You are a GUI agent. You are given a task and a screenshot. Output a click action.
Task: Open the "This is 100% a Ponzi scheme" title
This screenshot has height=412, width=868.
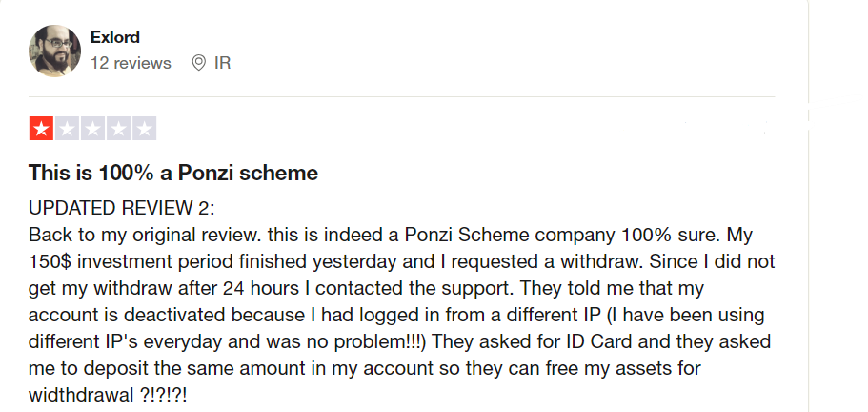[172, 174]
